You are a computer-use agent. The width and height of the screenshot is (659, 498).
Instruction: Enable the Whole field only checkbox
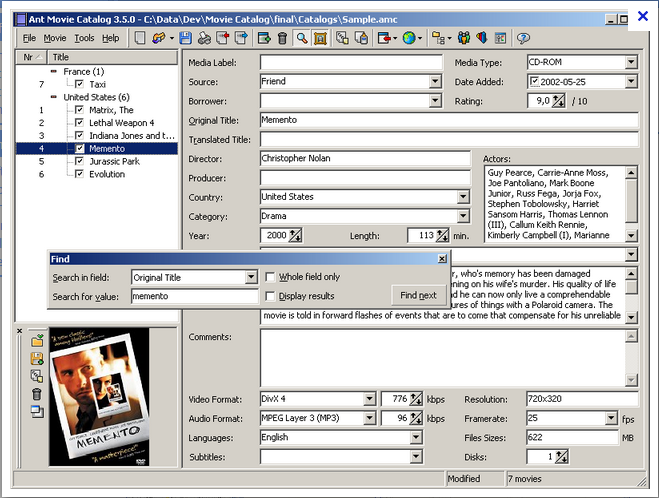(270, 277)
